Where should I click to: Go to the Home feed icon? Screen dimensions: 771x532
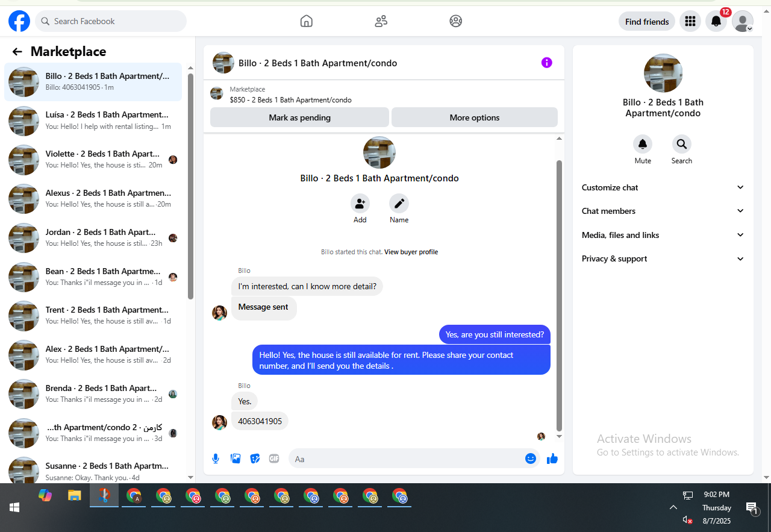(307, 21)
